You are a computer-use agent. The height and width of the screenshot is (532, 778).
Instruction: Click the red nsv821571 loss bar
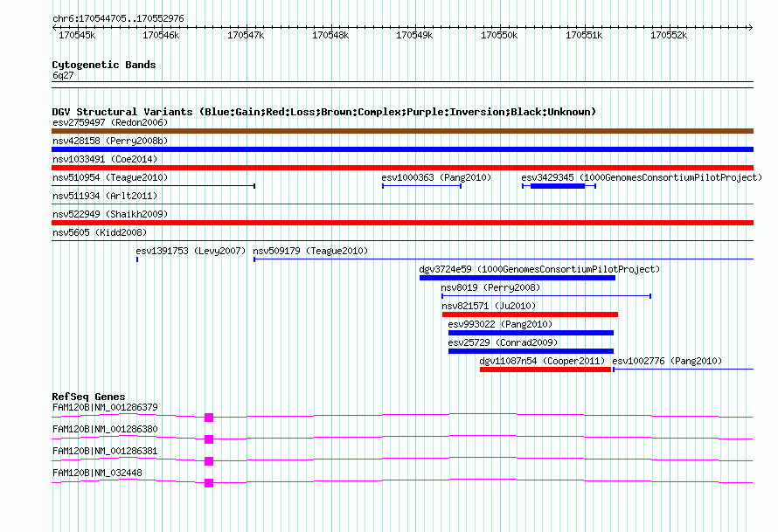tap(530, 314)
